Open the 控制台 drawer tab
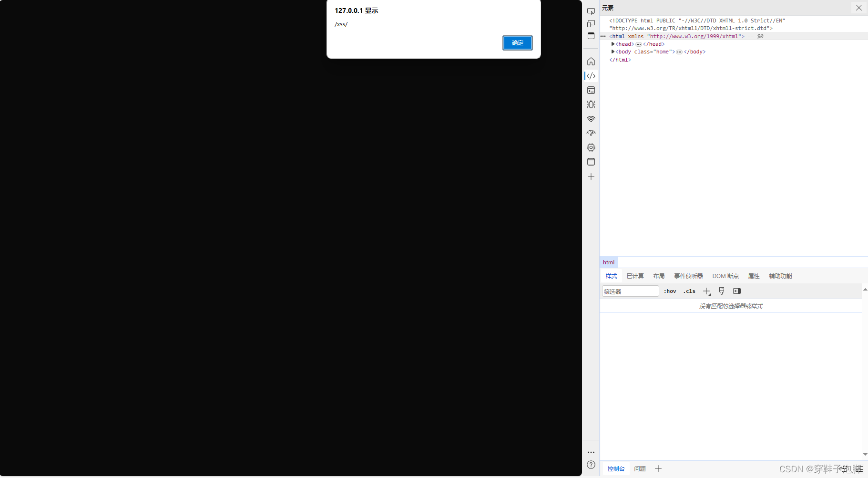The height and width of the screenshot is (478, 868). pyautogui.click(x=616, y=469)
